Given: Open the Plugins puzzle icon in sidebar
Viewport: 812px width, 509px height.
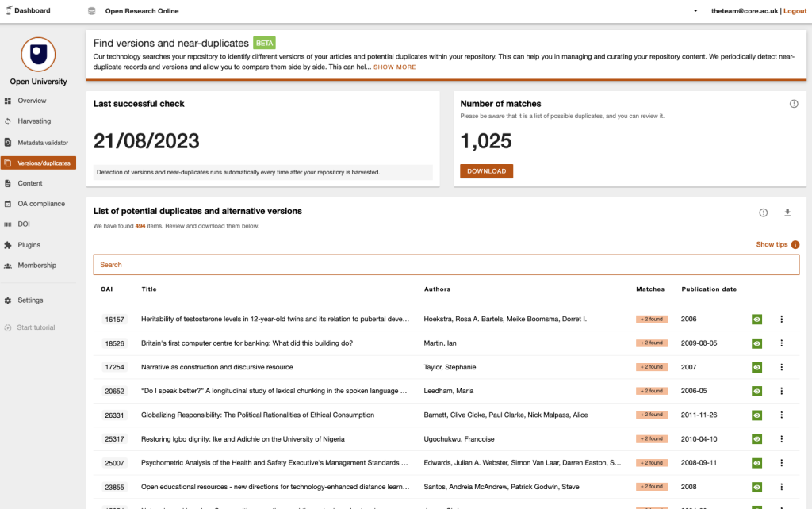Looking at the screenshot, I should (x=8, y=245).
